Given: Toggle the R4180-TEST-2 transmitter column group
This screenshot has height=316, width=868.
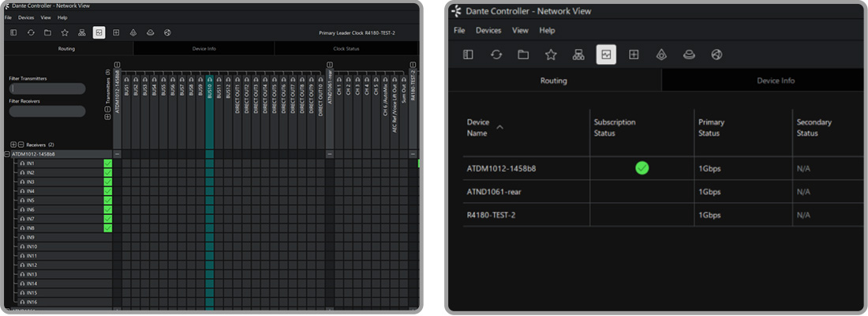Looking at the screenshot, I should (413, 65).
